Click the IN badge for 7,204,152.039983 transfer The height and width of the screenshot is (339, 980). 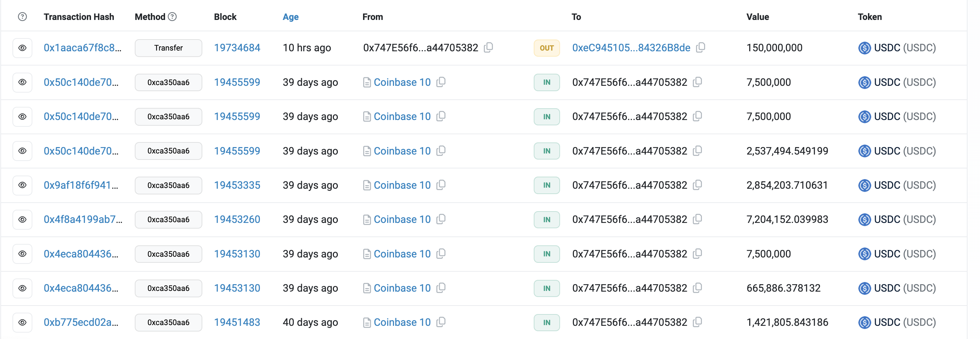pyautogui.click(x=546, y=220)
